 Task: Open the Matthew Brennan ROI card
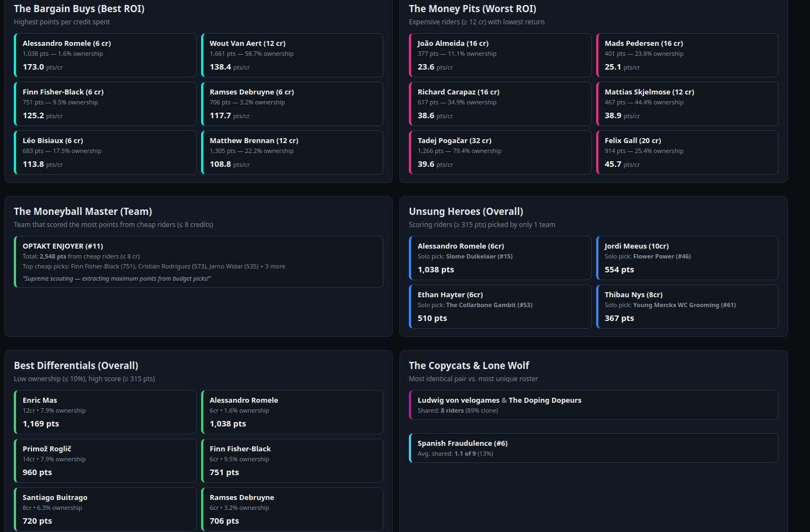pos(292,152)
